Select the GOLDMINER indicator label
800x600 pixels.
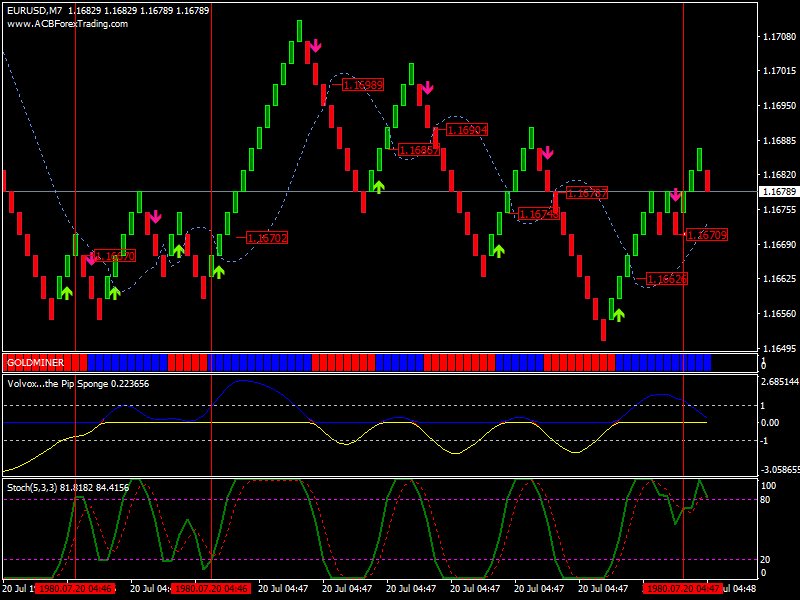pyautogui.click(x=35, y=361)
